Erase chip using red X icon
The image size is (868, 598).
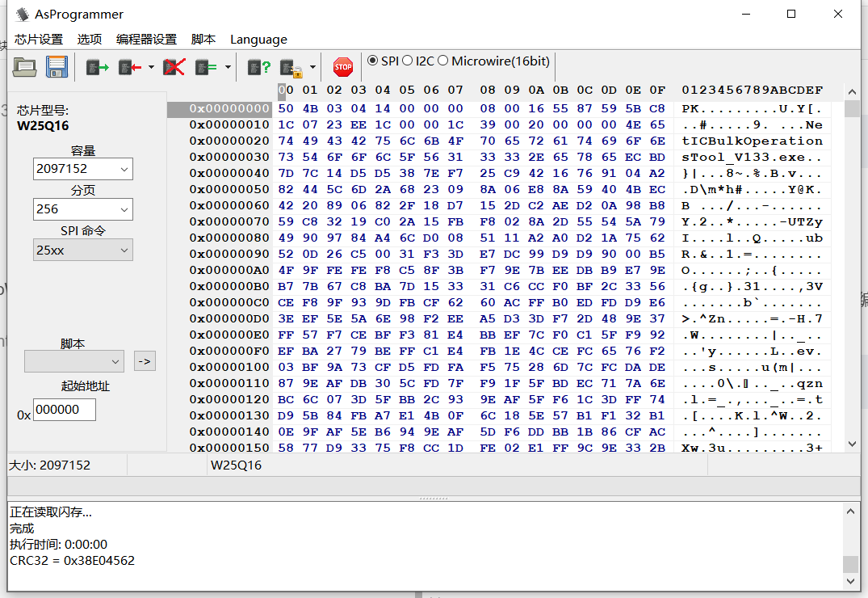[x=174, y=68]
